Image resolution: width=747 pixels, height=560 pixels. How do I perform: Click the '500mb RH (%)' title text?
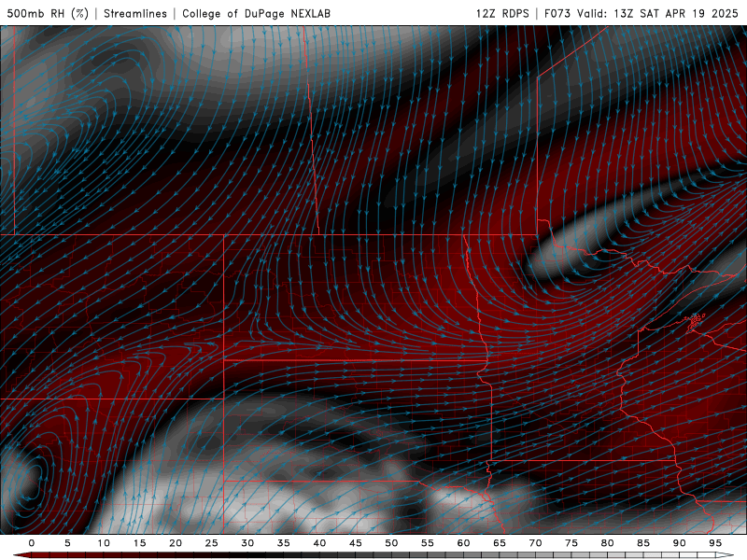(x=48, y=13)
